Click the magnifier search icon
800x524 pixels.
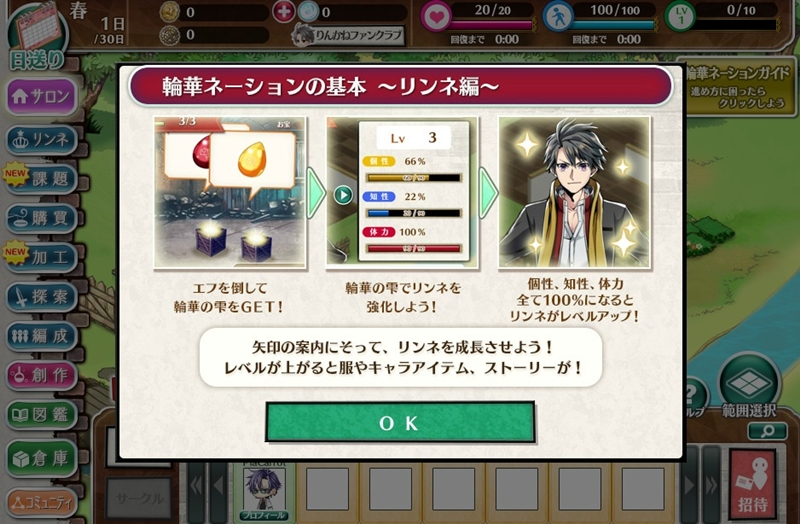pos(767,432)
